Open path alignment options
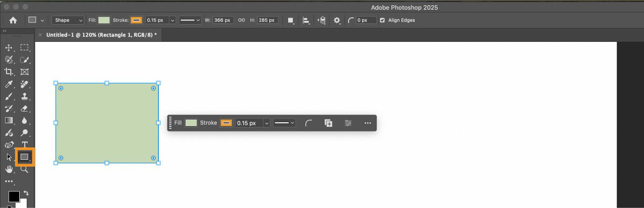This screenshot has width=644, height=208. click(x=306, y=20)
